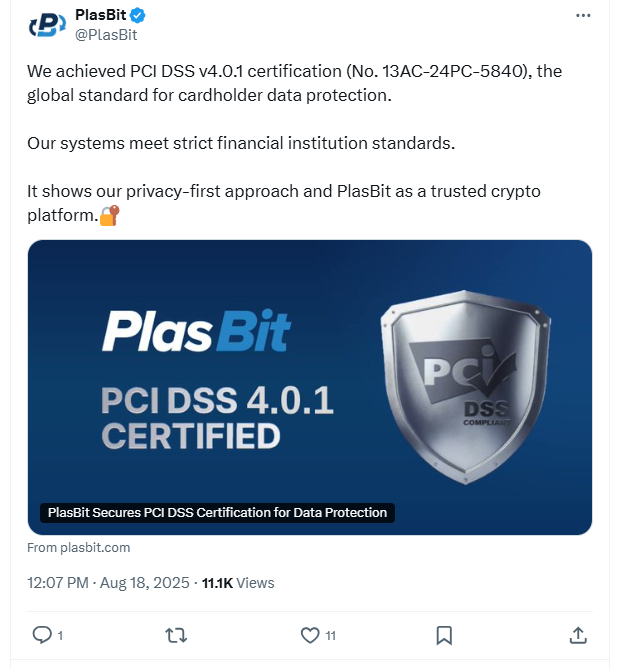Click the lock emoji in the tweet
The width and height of the screenshot is (622, 669).
click(110, 214)
